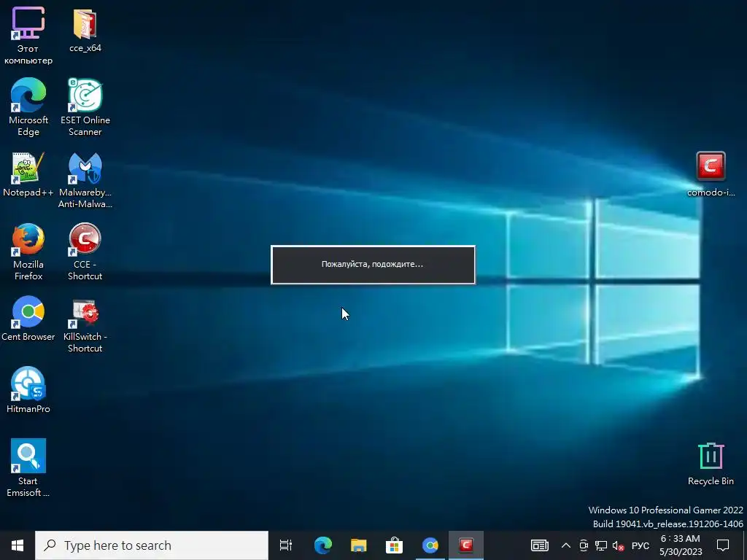Select the Cent Browser desktop icon
This screenshot has width=747, height=560.
click(28, 318)
